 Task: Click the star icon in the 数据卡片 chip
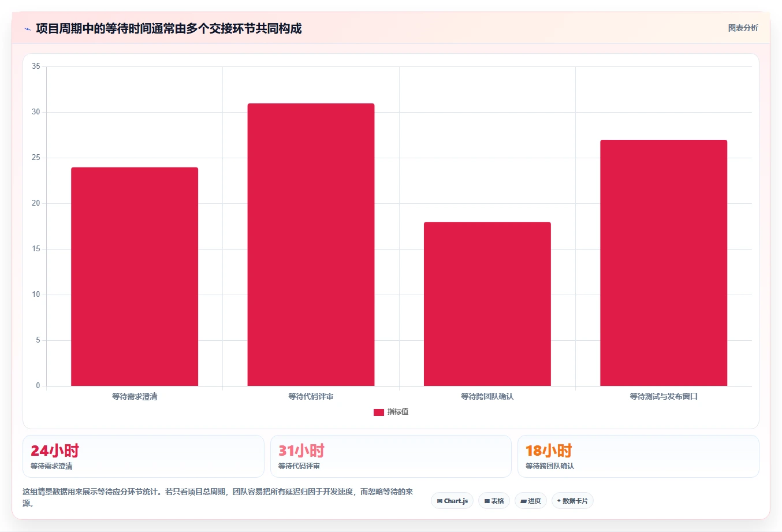(559, 501)
